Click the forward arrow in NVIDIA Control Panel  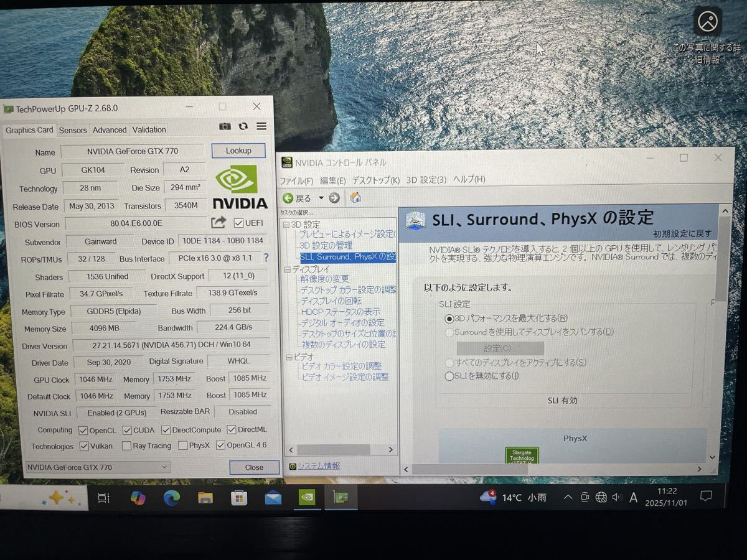click(x=334, y=198)
